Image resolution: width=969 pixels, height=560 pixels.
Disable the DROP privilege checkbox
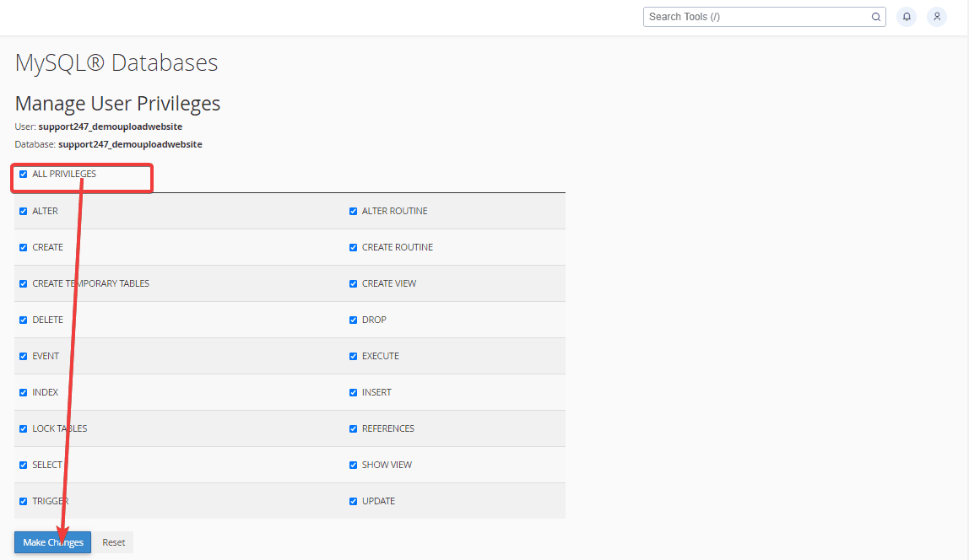(354, 320)
